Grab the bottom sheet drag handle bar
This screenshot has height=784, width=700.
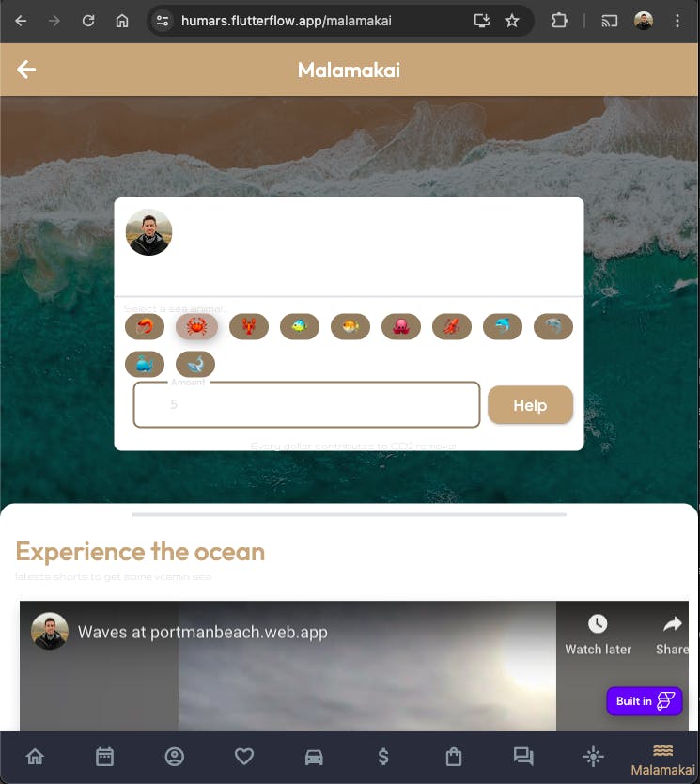click(349, 514)
